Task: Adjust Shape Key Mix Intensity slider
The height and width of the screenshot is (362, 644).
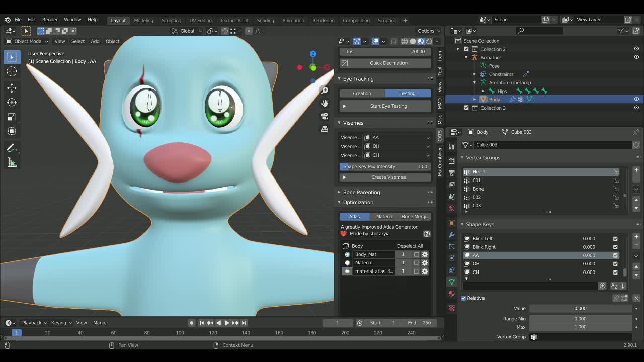Action: click(x=385, y=167)
